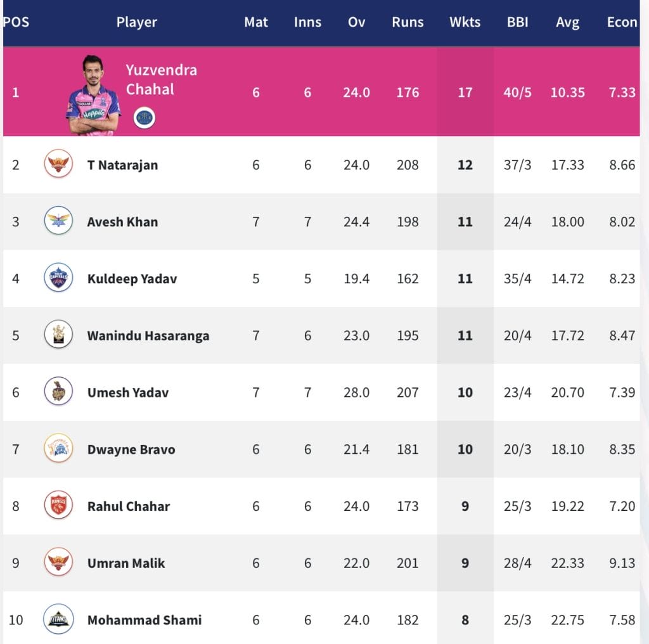Click the Punjab Kings logo beside Rahul Chahar

(x=58, y=506)
